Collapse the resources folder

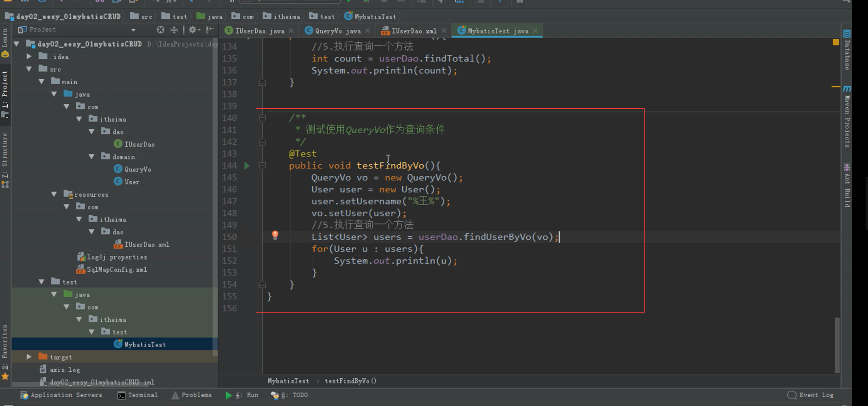[x=54, y=194]
